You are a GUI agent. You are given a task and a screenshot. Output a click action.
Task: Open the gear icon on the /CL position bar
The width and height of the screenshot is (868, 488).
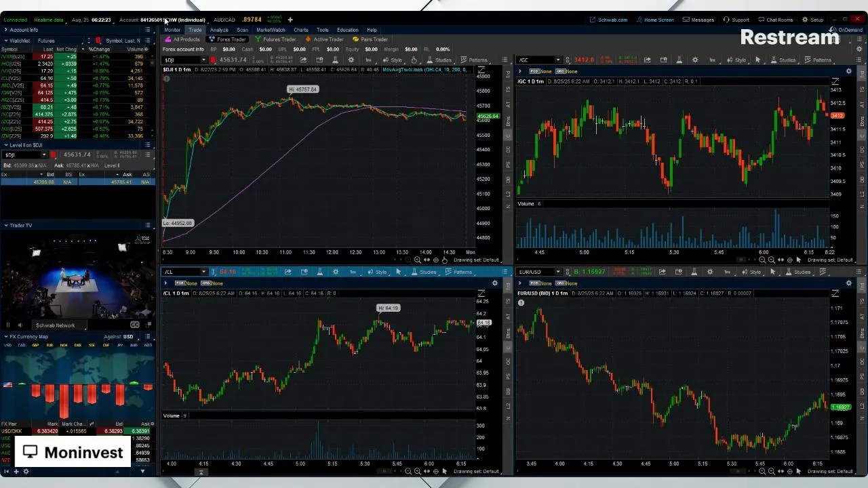(495, 283)
